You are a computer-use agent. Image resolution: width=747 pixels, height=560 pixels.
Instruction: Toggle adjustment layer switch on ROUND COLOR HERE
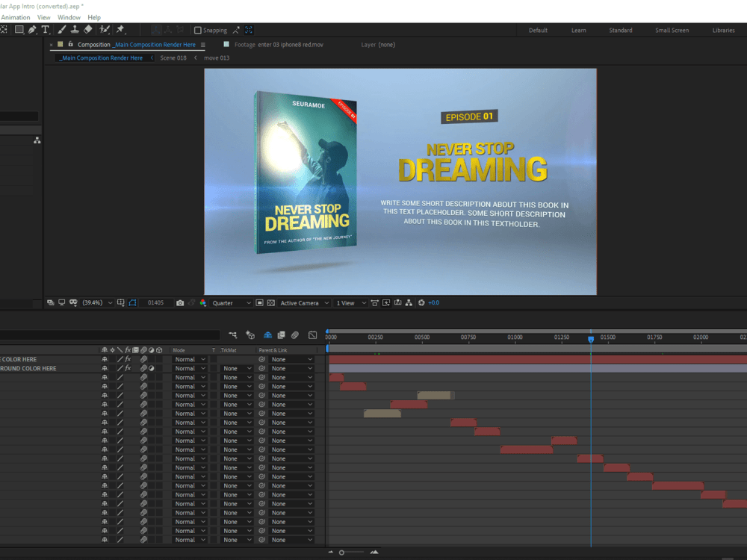pos(152,369)
